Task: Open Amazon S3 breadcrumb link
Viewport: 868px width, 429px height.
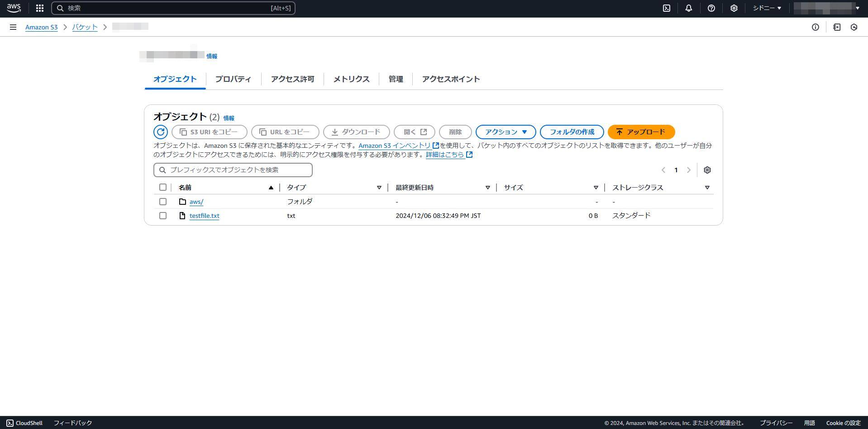Action: tap(42, 27)
